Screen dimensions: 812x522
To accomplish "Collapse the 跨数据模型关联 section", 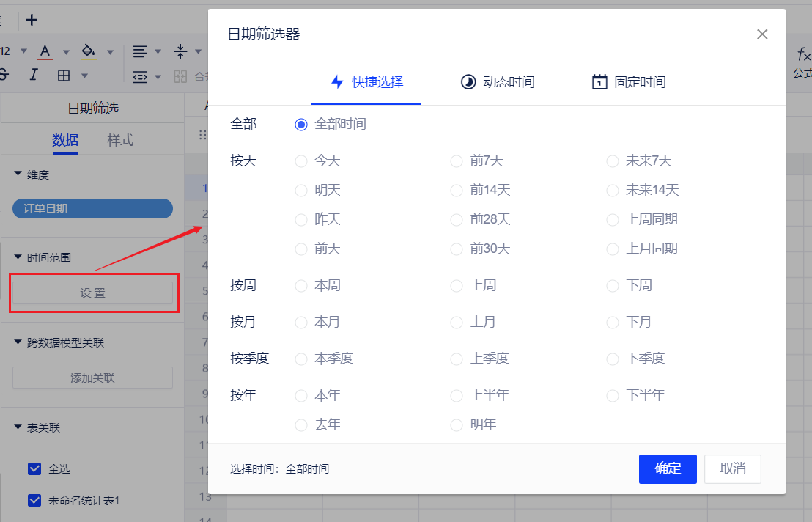I will (18, 342).
